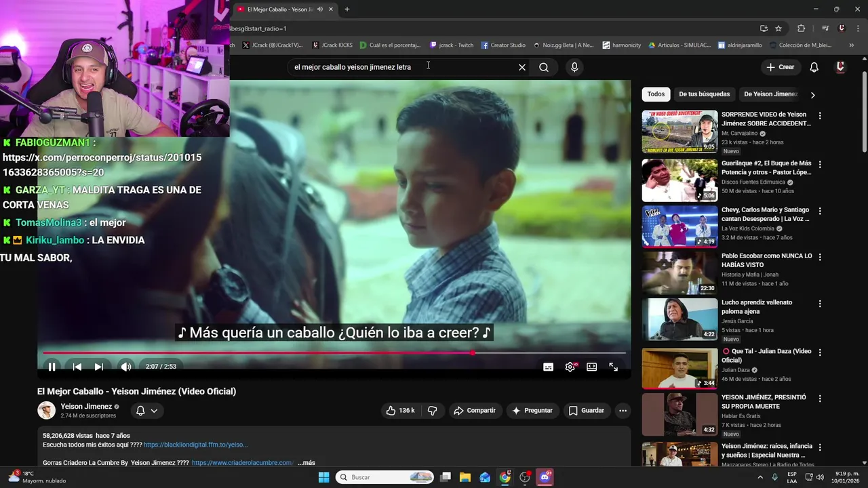This screenshot has height=488, width=868.
Task: Mute the player volume speaker icon
Action: tap(126, 367)
